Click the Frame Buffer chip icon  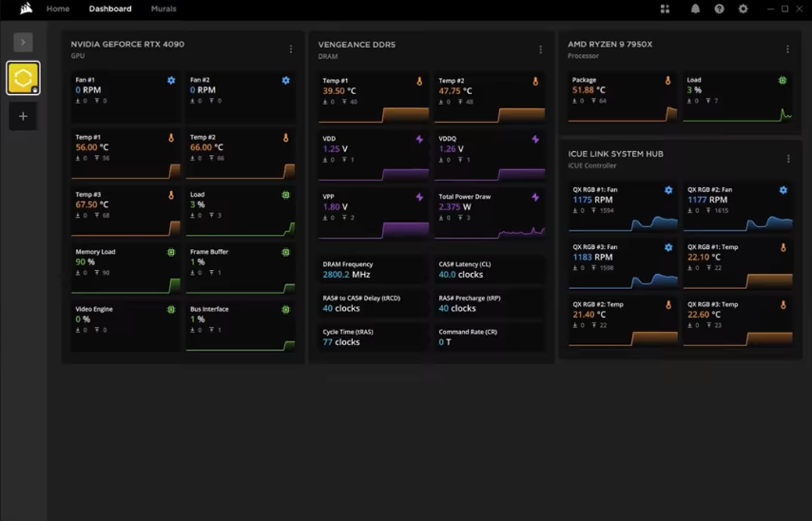286,253
